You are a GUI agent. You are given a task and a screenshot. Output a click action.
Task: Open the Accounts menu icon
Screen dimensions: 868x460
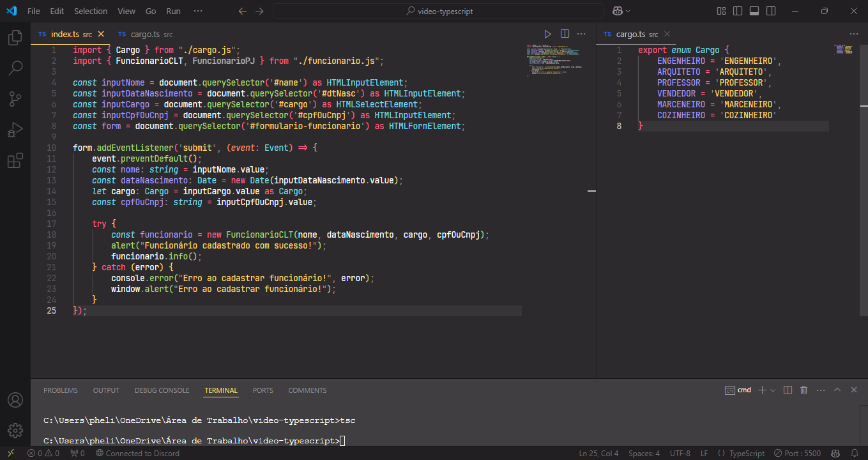coord(15,400)
